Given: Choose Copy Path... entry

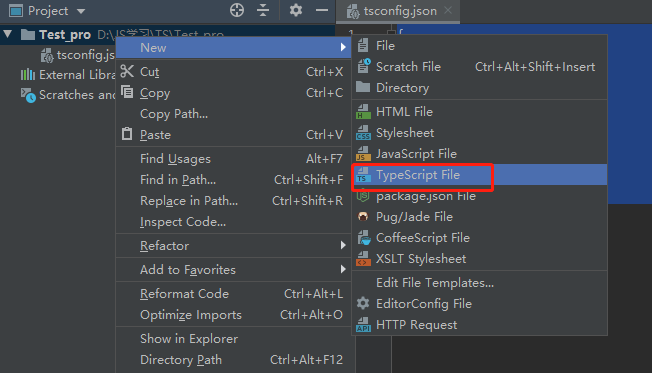Looking at the screenshot, I should tap(233, 114).
